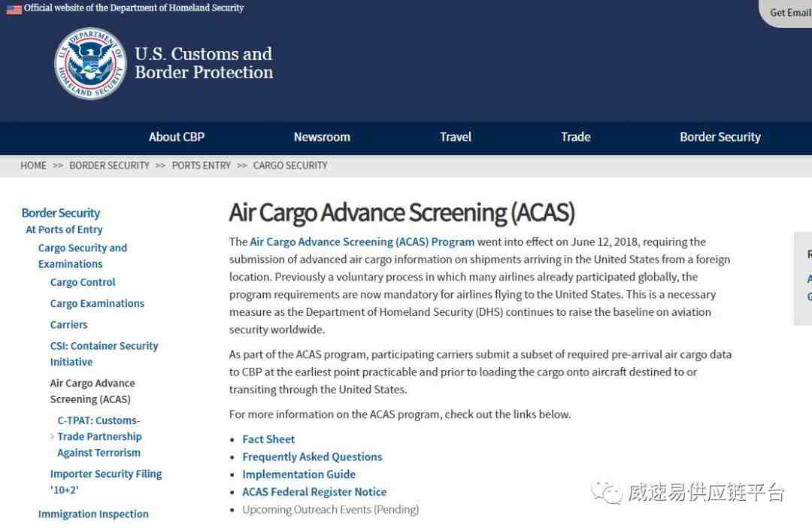Click the US flag icon in top banner

coord(14,9)
